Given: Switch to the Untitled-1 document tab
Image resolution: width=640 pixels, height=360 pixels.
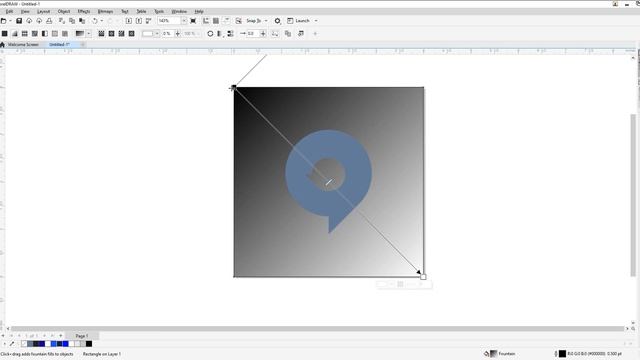Looking at the screenshot, I should pyautogui.click(x=59, y=44).
